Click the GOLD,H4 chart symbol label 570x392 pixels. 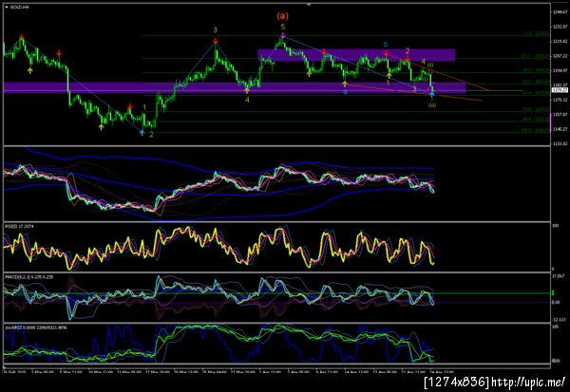(x=20, y=7)
